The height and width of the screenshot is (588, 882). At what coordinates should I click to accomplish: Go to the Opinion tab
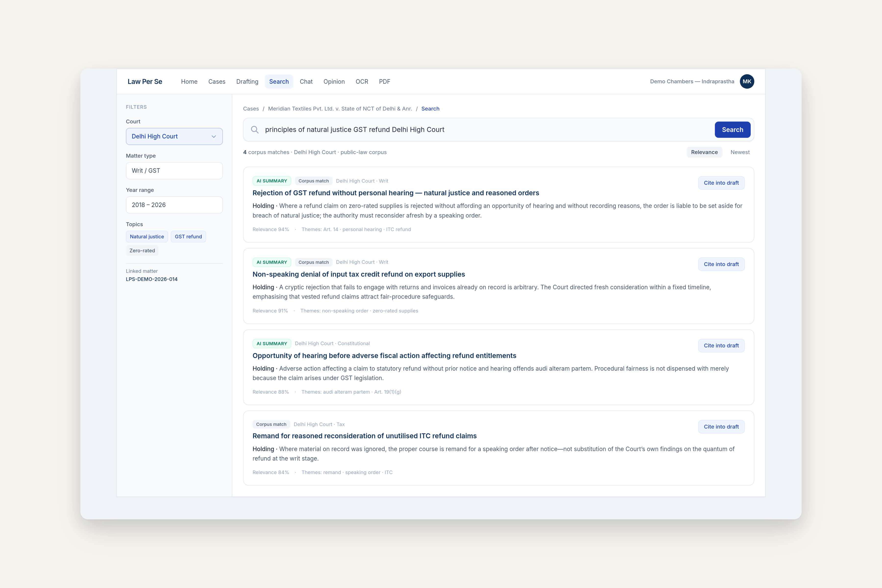[334, 81]
